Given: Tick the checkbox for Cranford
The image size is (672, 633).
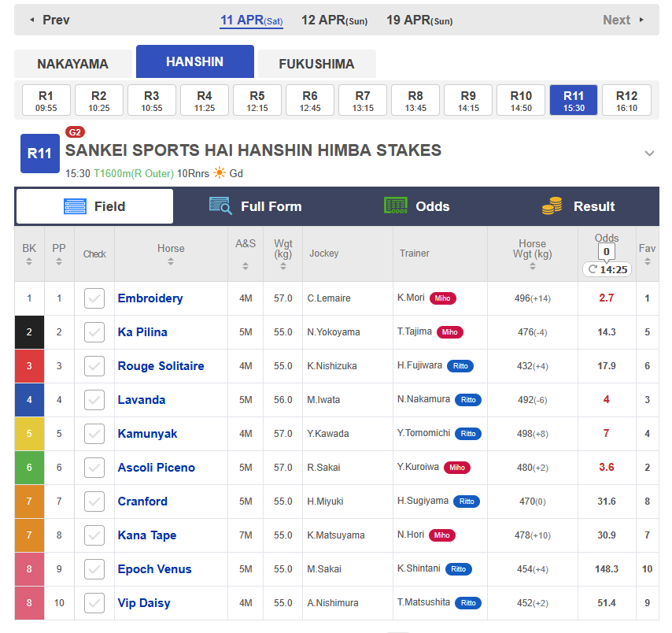Looking at the screenshot, I should tap(94, 502).
